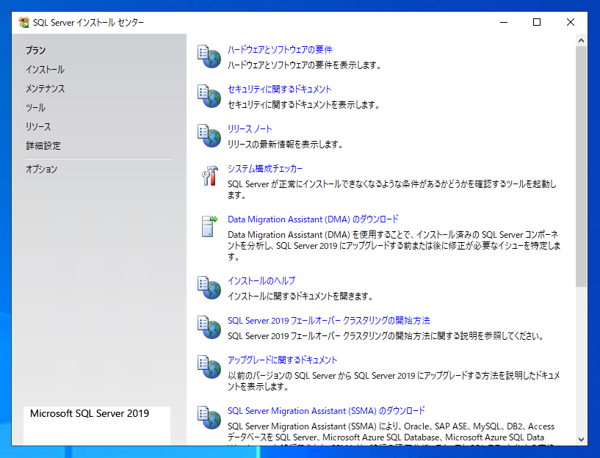This screenshot has height=458, width=600.
Task: Click the document icon beside セキュリティに関するドキュメント
Action: (209, 96)
